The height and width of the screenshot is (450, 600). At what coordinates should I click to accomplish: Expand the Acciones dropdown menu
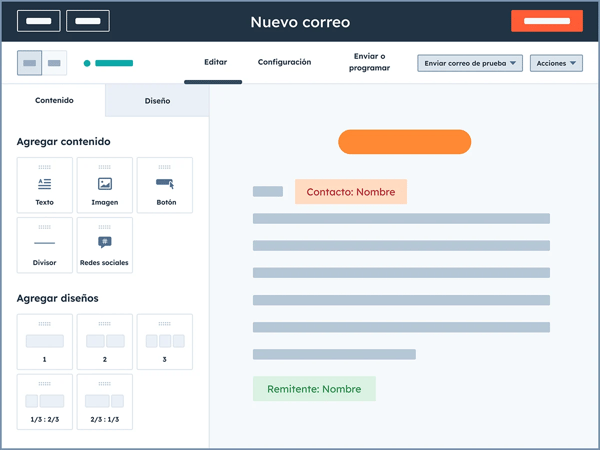[x=556, y=63]
